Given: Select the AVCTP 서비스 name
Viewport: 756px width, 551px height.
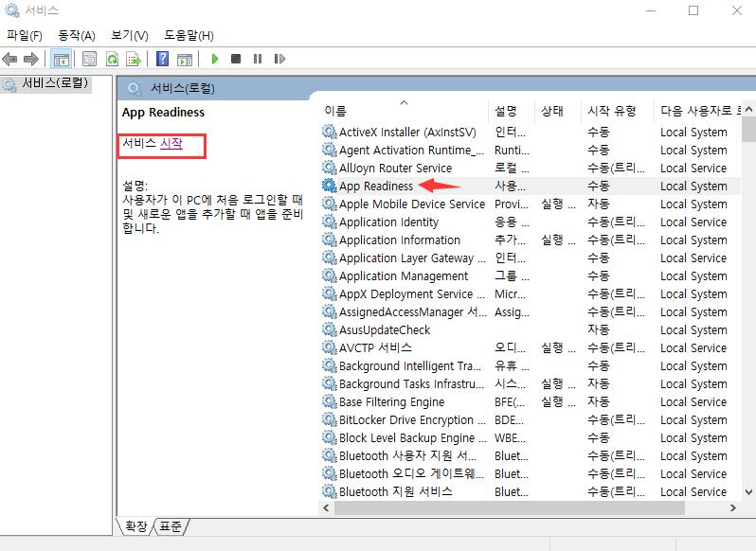Looking at the screenshot, I should pyautogui.click(x=375, y=347).
